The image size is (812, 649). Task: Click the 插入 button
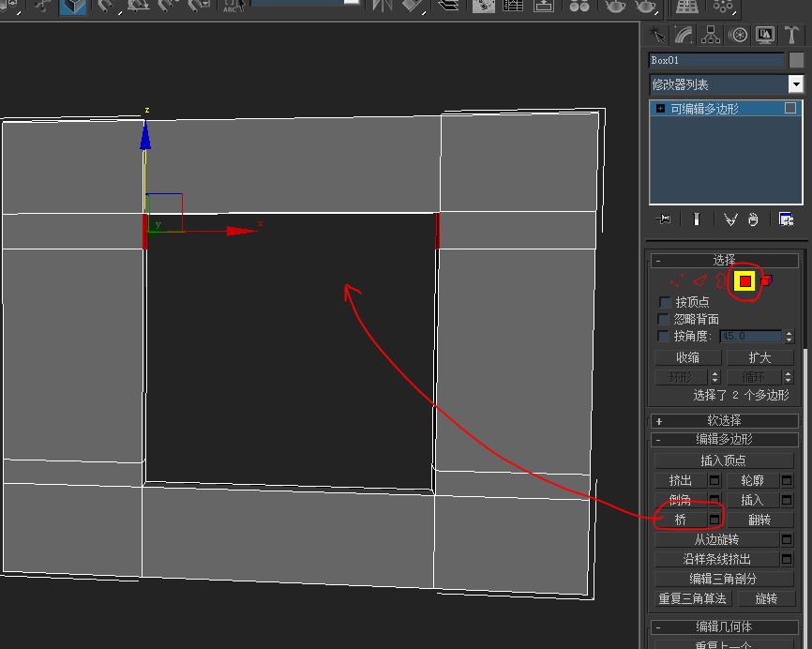tap(753, 500)
